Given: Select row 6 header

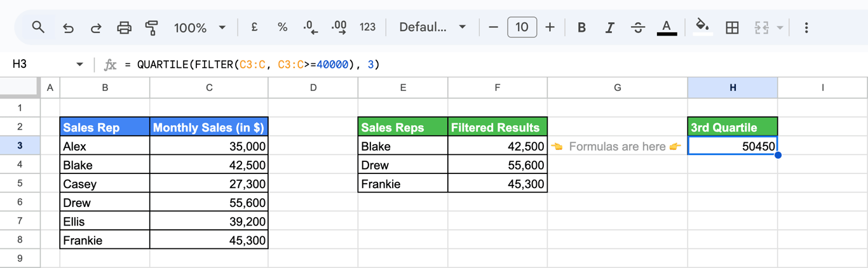Looking at the screenshot, I should (20, 202).
